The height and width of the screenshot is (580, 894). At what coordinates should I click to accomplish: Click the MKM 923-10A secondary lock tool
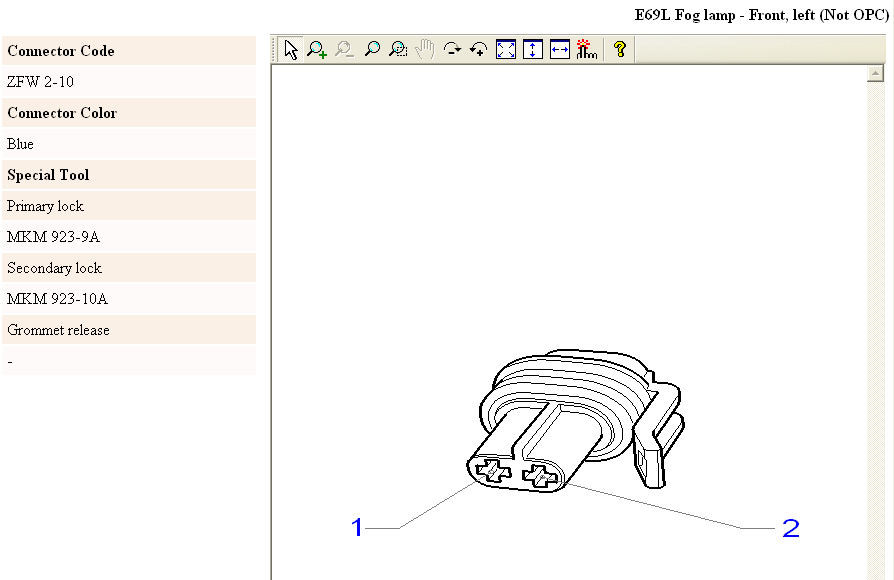57,299
